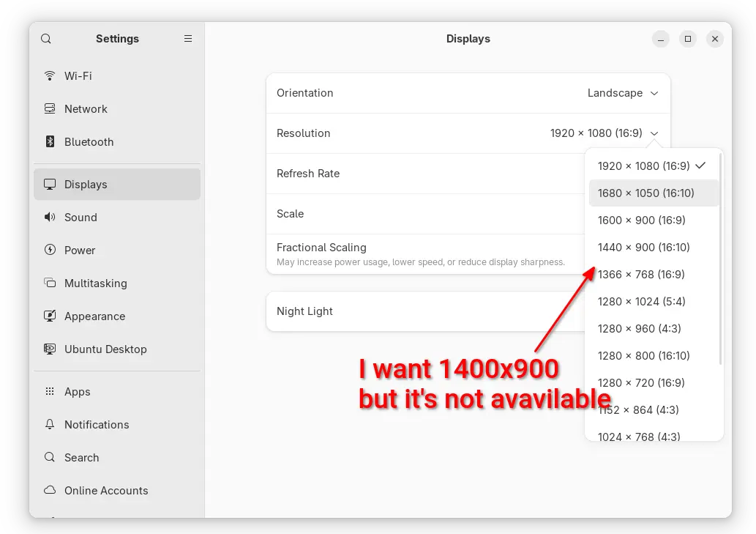Expand the Orientation Landscape dropdown

click(x=623, y=93)
